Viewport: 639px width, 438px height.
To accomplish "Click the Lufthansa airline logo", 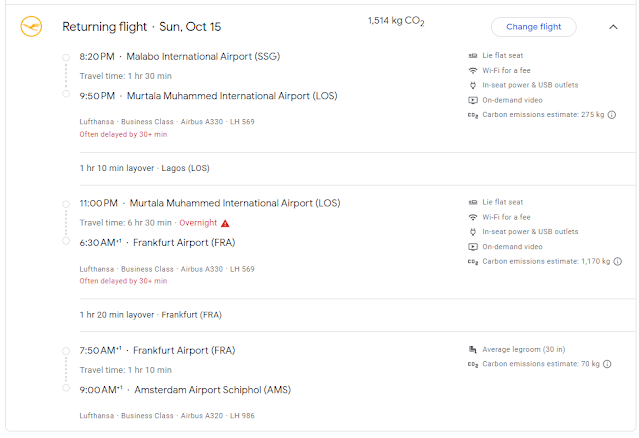I will (x=31, y=27).
